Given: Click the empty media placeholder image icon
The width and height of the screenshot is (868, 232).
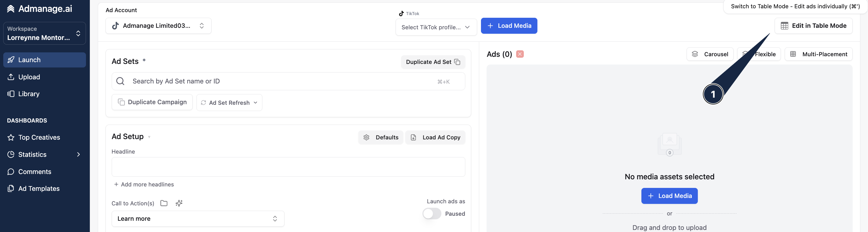Looking at the screenshot, I should click(669, 144).
